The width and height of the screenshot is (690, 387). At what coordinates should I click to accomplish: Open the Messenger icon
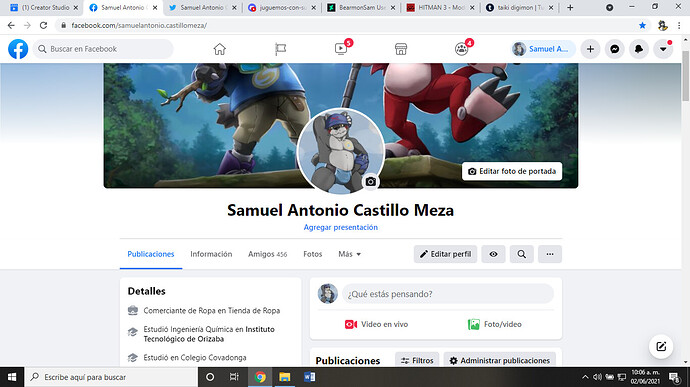pos(615,49)
